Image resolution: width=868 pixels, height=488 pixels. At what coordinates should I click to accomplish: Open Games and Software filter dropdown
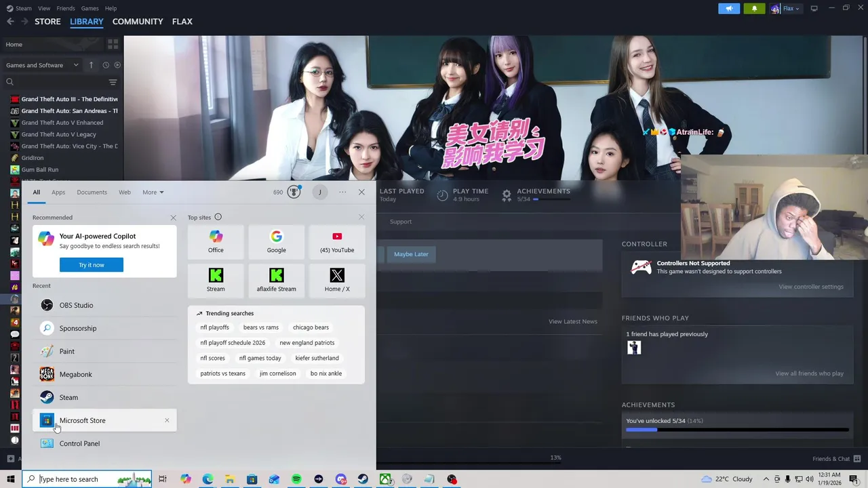click(x=43, y=65)
